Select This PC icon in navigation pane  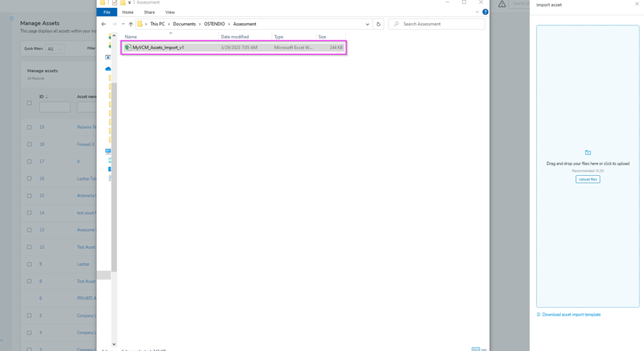108,151
